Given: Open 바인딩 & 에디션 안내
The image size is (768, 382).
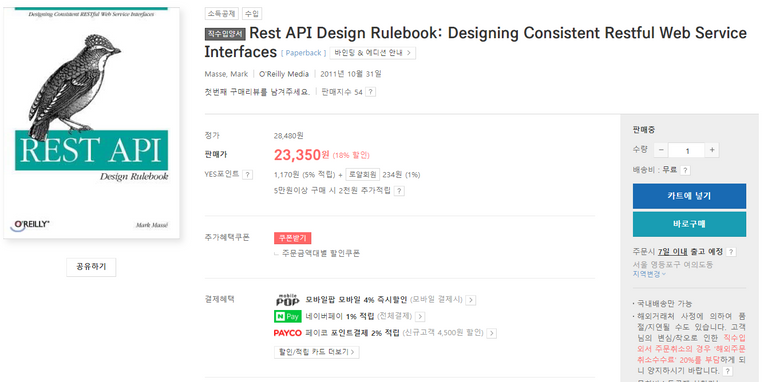Looking at the screenshot, I should 373,53.
